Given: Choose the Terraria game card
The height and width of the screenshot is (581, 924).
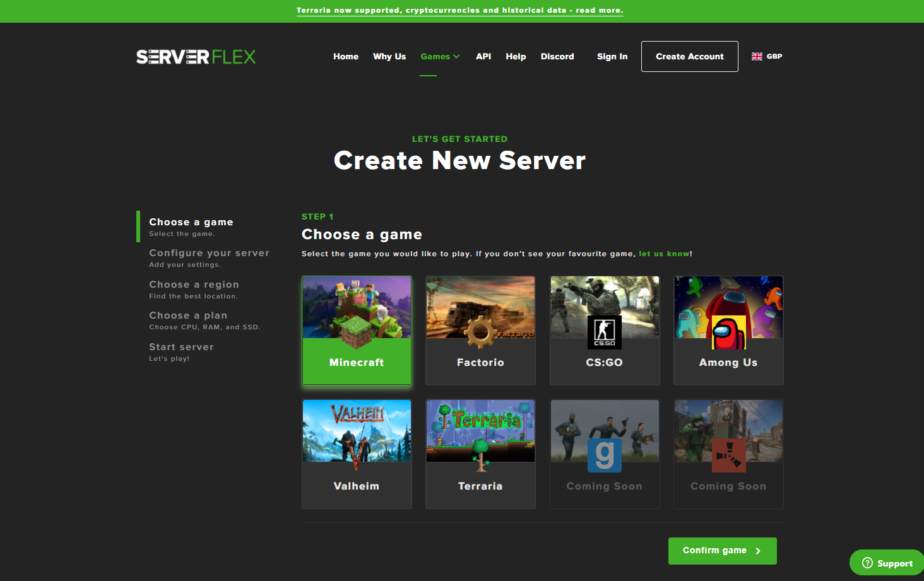Looking at the screenshot, I should tap(480, 454).
